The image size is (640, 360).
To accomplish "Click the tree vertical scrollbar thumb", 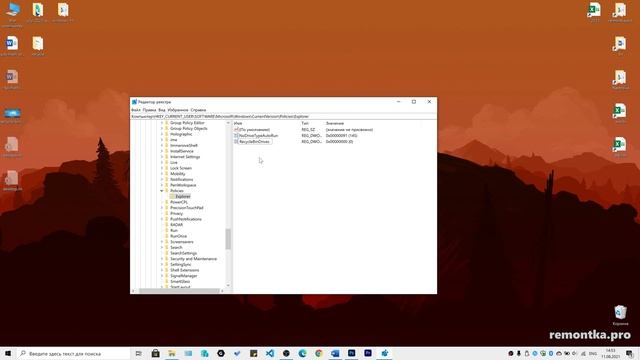I will (x=228, y=239).
